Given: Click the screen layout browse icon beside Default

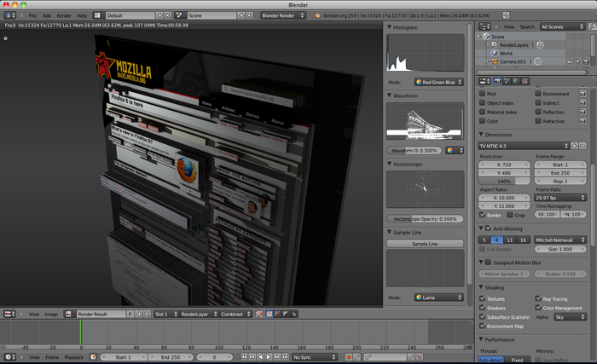Looking at the screenshot, I should [x=97, y=15].
